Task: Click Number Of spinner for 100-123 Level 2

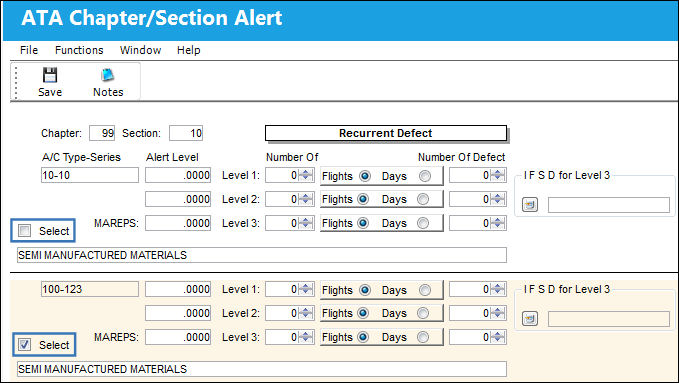Action: tap(306, 313)
